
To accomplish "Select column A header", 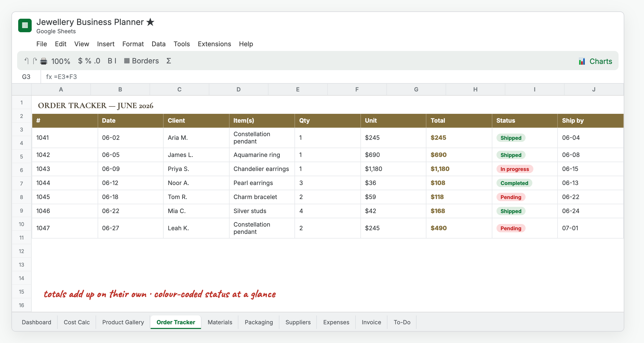I will pyautogui.click(x=61, y=89).
